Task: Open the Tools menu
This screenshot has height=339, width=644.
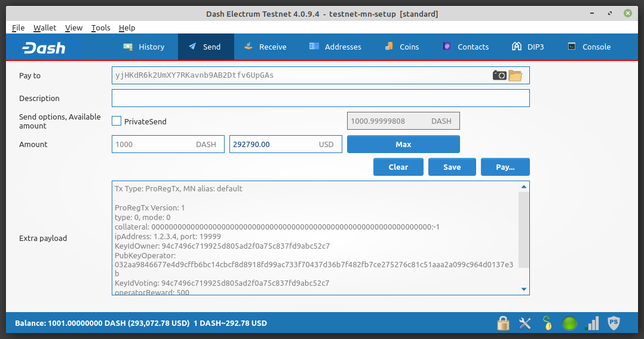Action: pos(100,28)
